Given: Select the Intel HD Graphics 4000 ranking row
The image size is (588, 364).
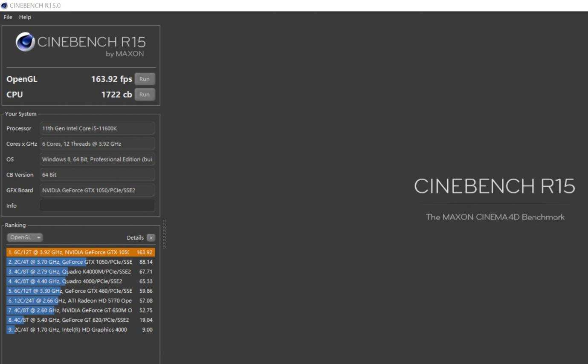Looking at the screenshot, I should click(81, 329).
